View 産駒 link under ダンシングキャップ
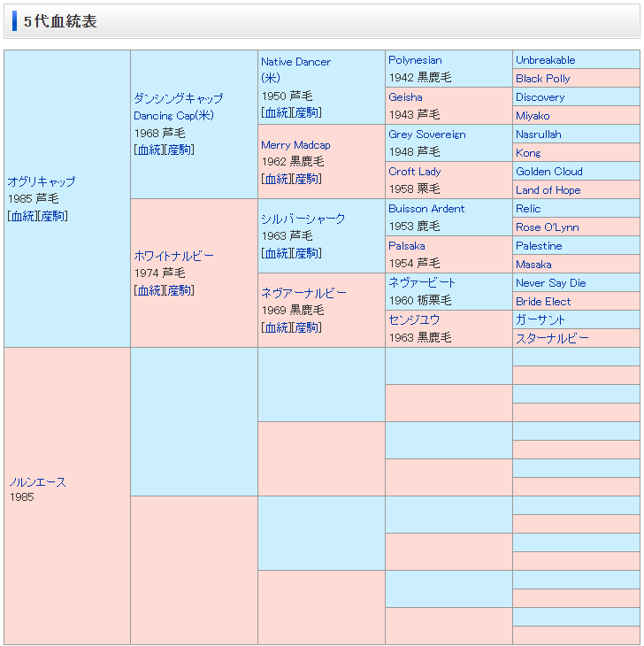This screenshot has width=644, height=646. [x=179, y=150]
